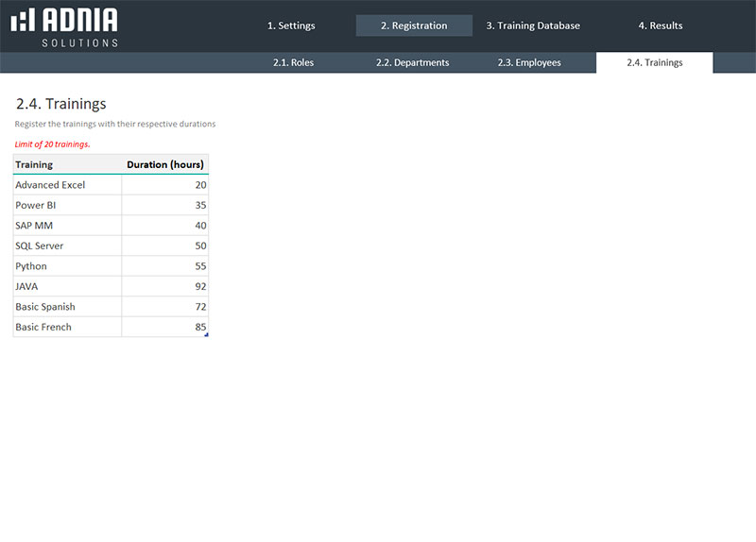Open the 1. Settings tab
This screenshot has width=756, height=542.
click(x=291, y=25)
